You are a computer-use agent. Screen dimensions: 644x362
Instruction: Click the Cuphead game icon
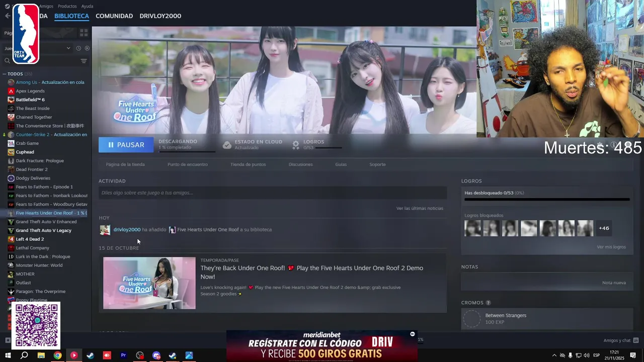[x=11, y=152]
